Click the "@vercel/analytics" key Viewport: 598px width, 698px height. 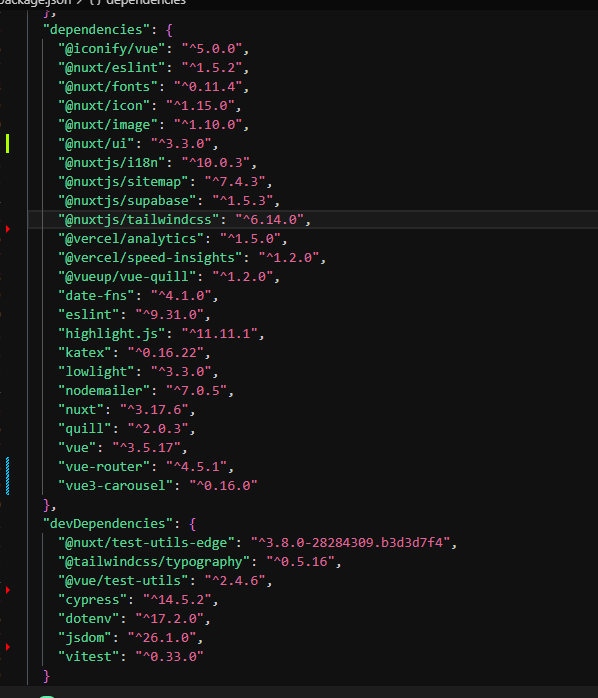coord(131,239)
